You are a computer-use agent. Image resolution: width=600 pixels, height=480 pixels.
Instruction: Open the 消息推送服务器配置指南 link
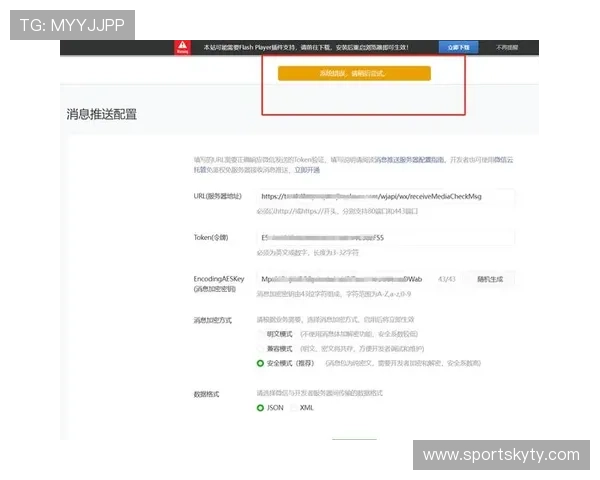point(409,160)
